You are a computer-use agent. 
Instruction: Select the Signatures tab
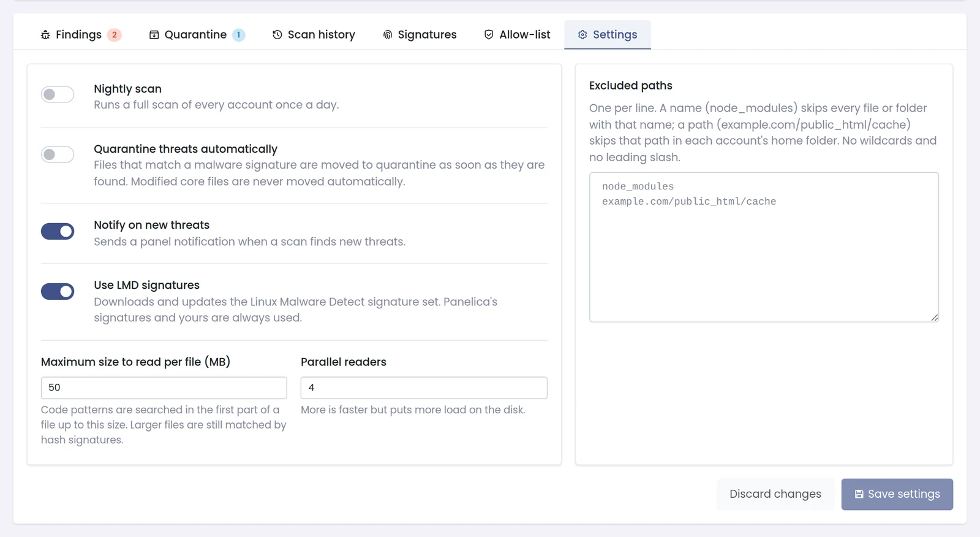click(x=420, y=35)
